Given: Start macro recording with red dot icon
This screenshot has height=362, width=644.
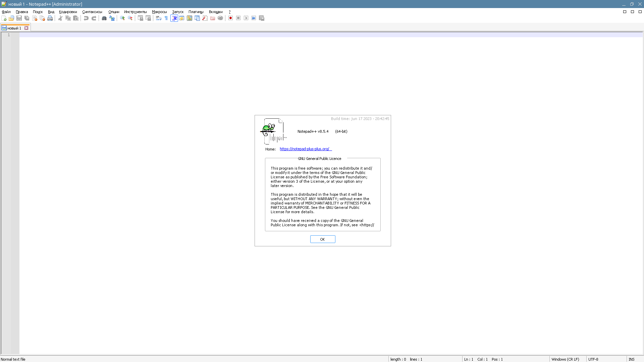Looking at the screenshot, I should pyautogui.click(x=231, y=18).
